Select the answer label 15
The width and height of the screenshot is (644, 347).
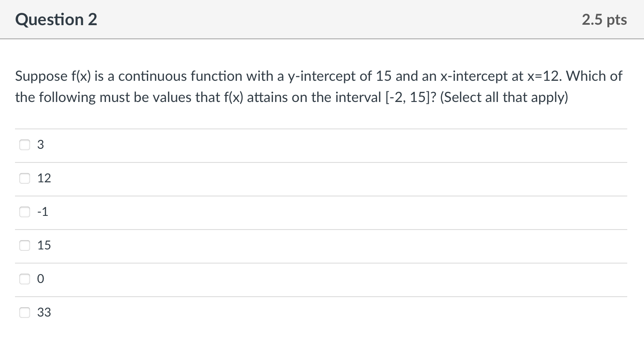[44, 245]
